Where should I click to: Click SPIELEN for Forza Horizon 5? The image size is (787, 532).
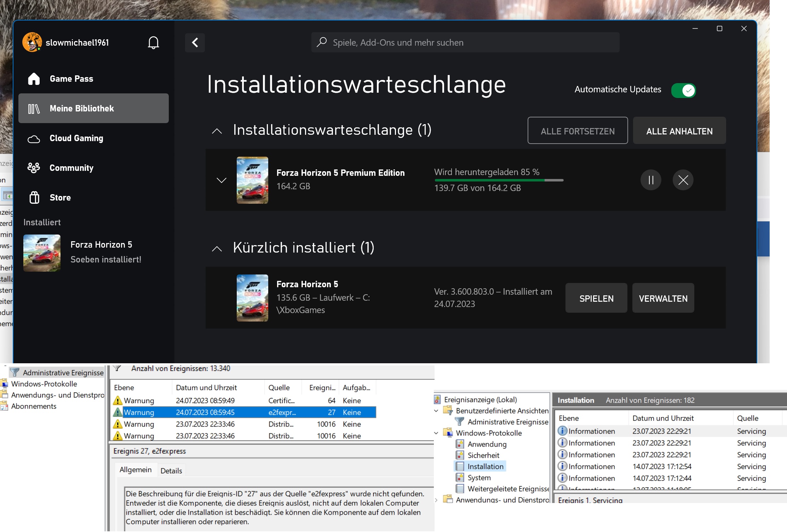pyautogui.click(x=596, y=298)
